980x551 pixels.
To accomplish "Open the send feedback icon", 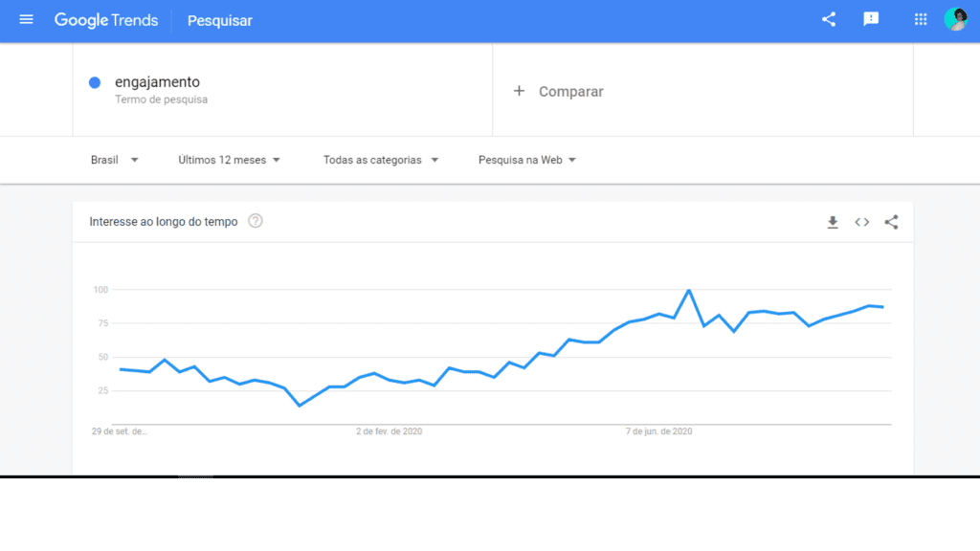I will click(x=871, y=19).
